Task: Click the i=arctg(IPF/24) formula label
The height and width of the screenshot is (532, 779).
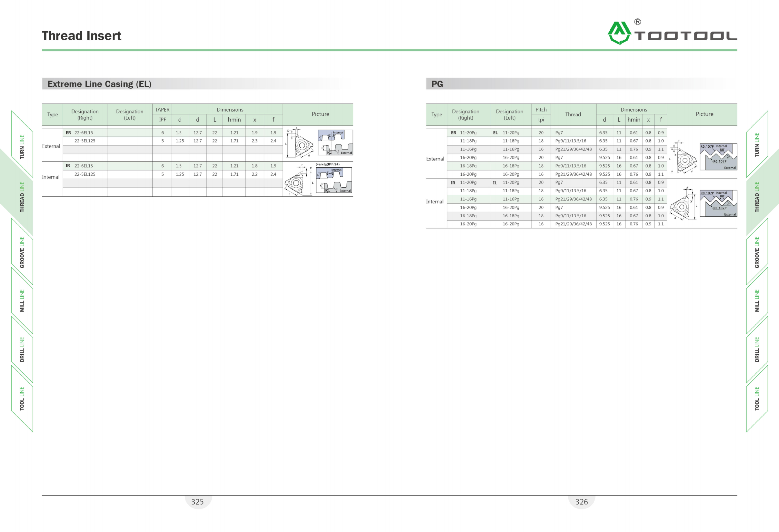Action: coord(327,164)
